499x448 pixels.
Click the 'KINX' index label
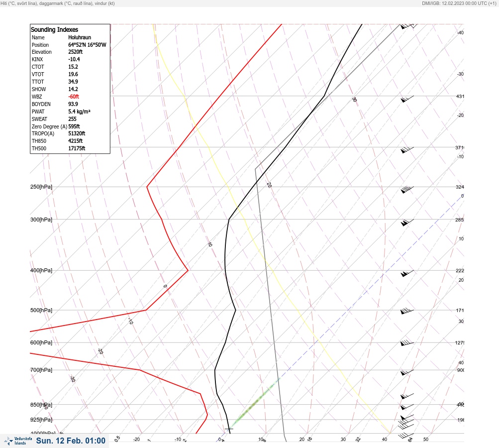37,59
